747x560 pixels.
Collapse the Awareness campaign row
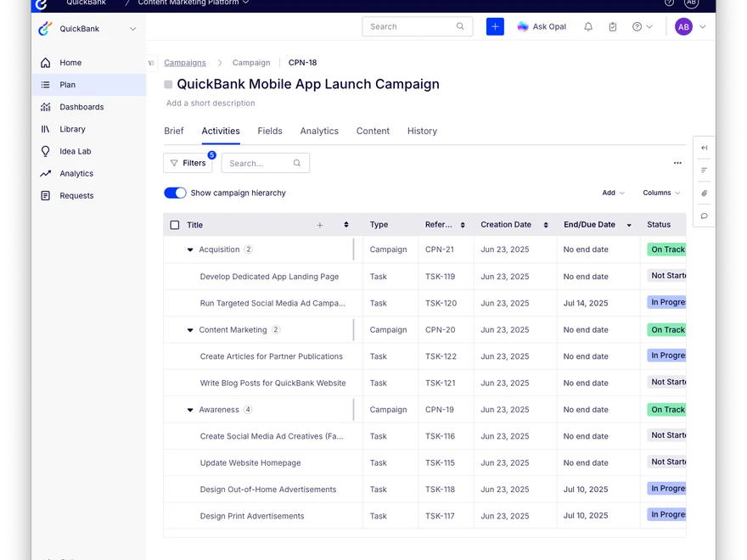pos(190,410)
